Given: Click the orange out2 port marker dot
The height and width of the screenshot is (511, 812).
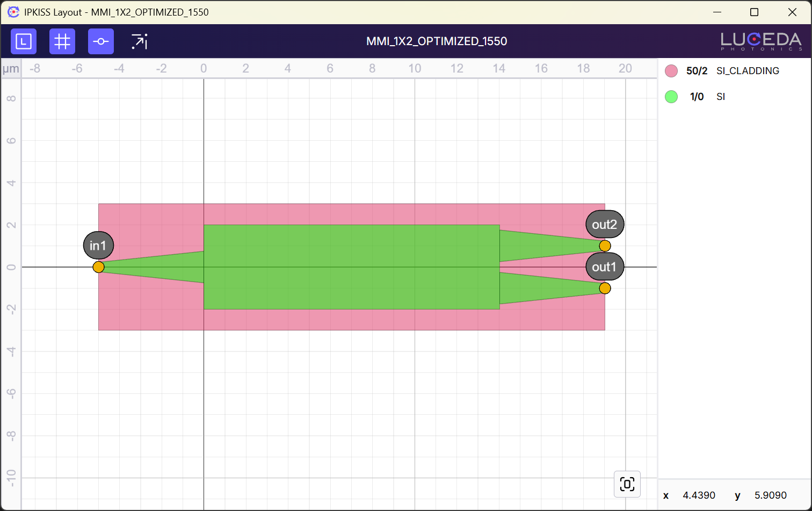Looking at the screenshot, I should (605, 246).
